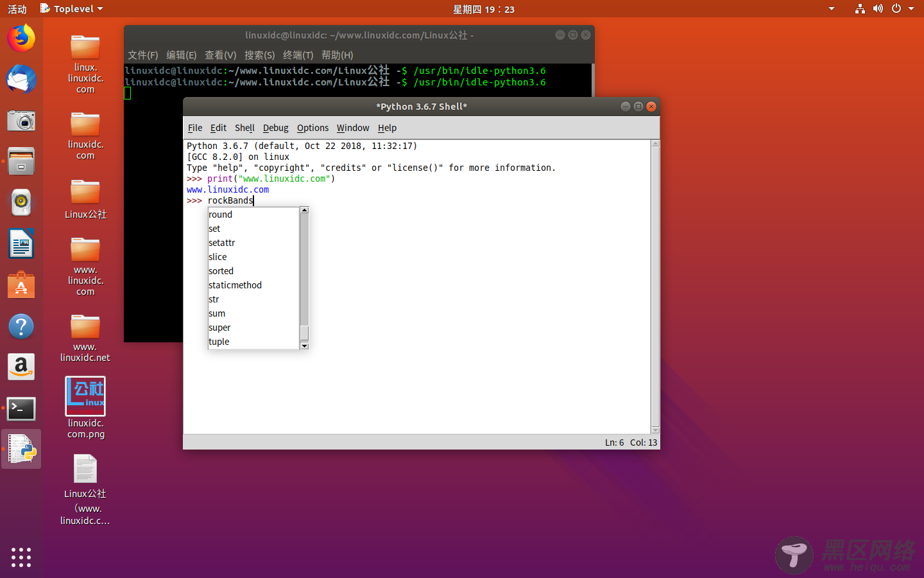Image resolution: width=924 pixels, height=578 pixels.
Task: Open 查看(V) menu in terminal window
Action: 220,55
